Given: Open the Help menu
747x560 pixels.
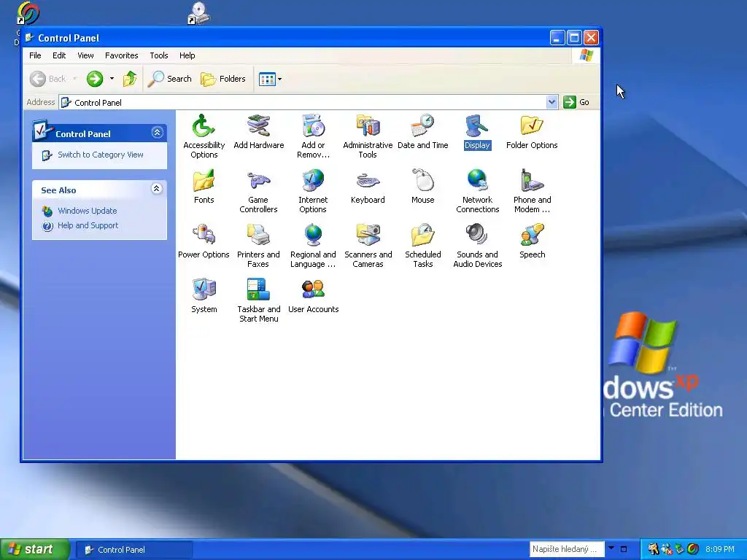Looking at the screenshot, I should 187,55.
